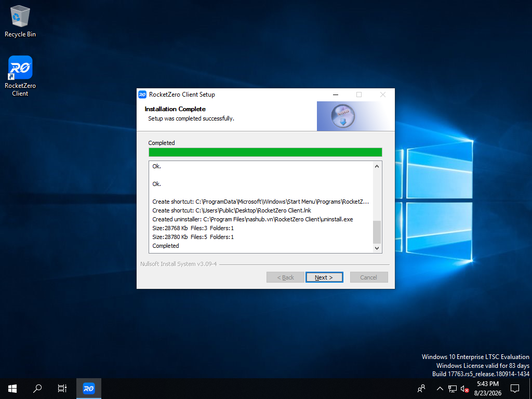Screen dimensions: 532x399
Task: Click the muted volume tray icon
Action: (x=464, y=389)
